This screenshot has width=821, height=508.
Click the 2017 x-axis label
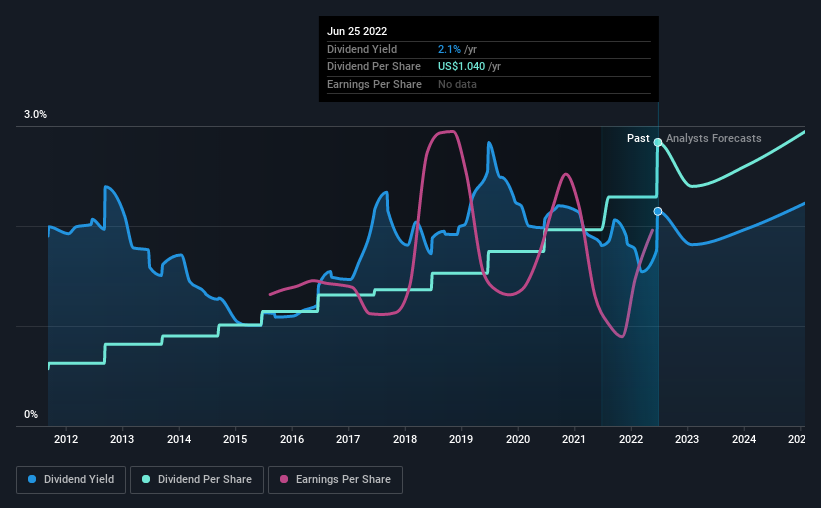(x=348, y=439)
